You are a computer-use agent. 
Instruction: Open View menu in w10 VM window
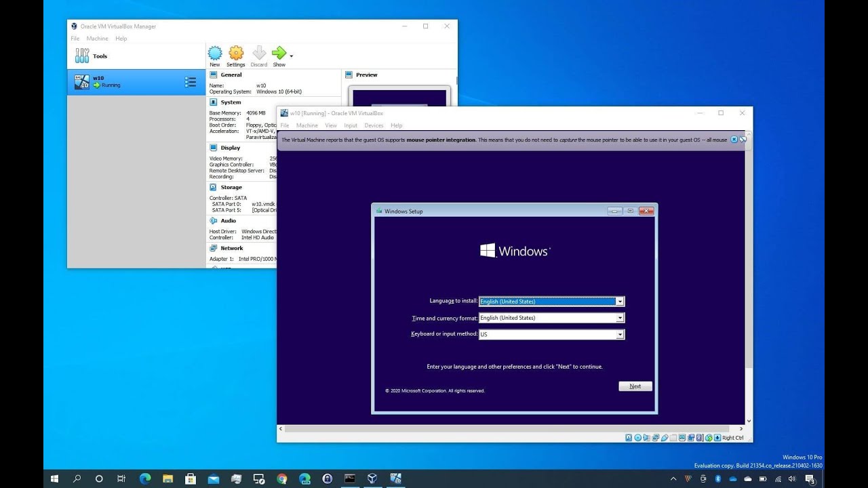(331, 125)
